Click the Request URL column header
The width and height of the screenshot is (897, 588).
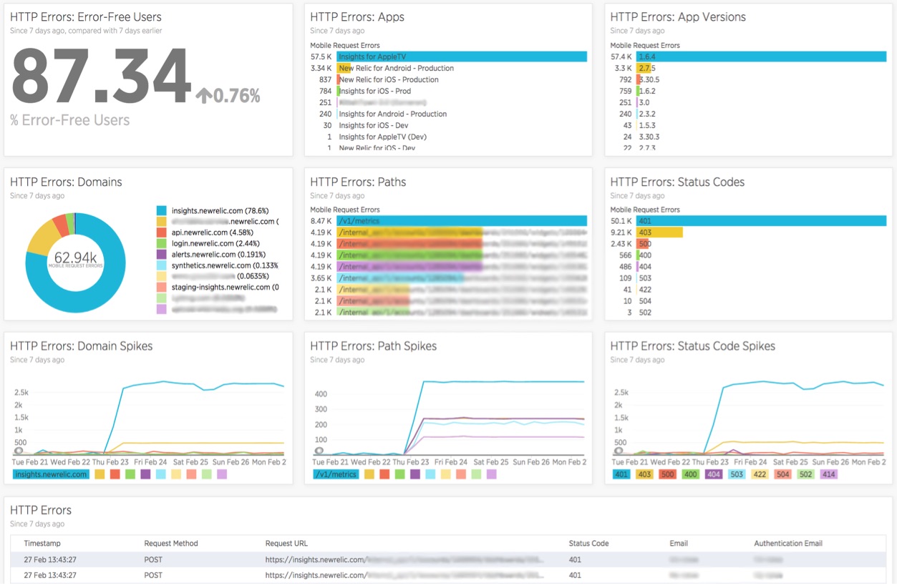286,544
